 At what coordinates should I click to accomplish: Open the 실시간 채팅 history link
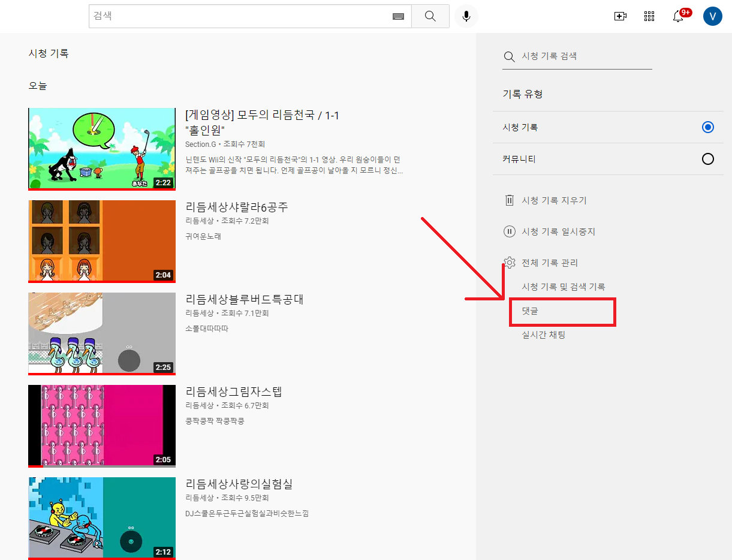click(543, 335)
